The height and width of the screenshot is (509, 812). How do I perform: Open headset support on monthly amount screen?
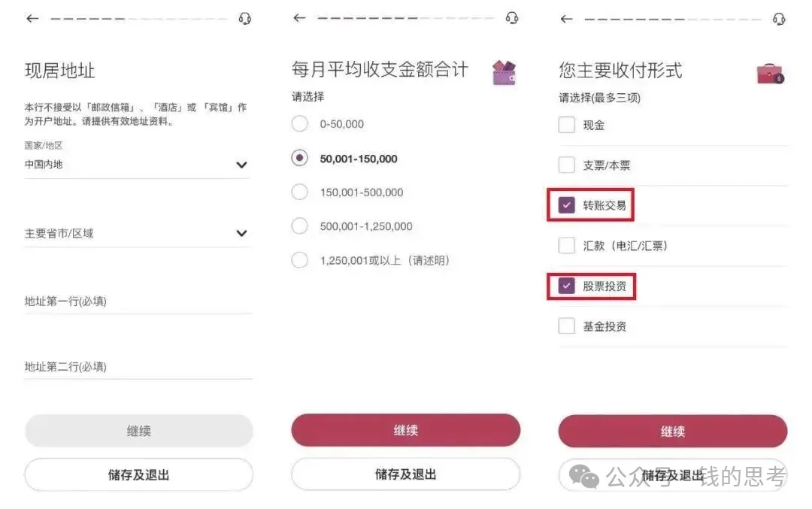[512, 18]
